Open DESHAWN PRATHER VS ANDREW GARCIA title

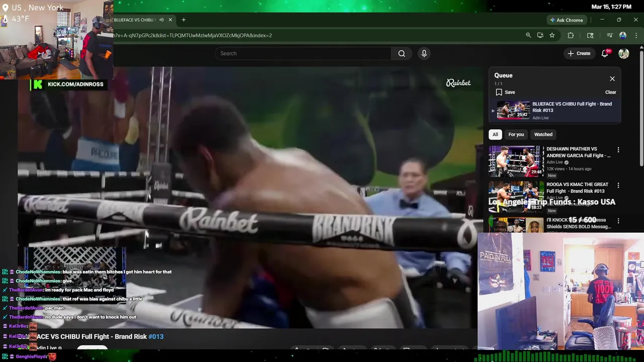[x=579, y=152]
